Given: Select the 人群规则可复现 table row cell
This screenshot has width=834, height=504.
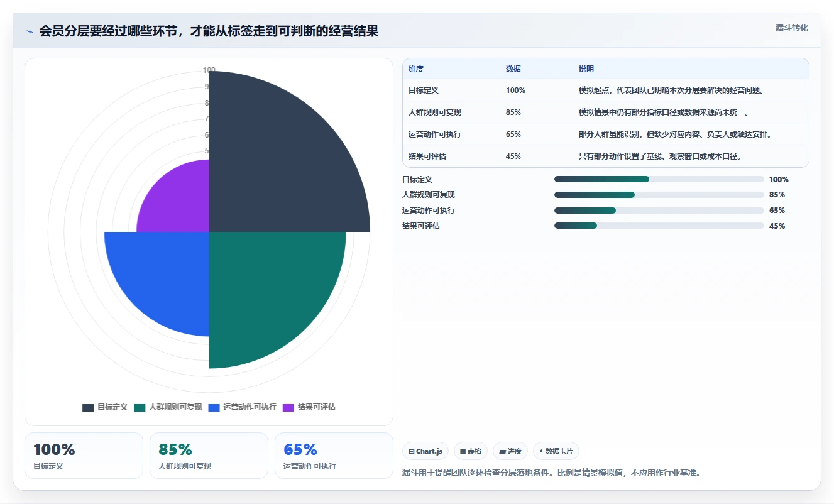Looking at the screenshot, I should tap(435, 112).
